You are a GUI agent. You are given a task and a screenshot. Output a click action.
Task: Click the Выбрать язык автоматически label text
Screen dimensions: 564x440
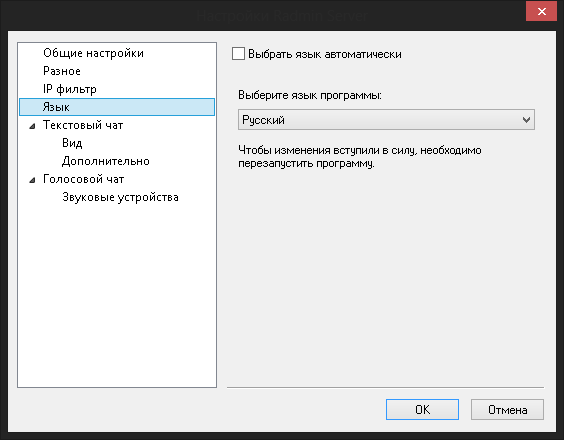pyautogui.click(x=325, y=54)
